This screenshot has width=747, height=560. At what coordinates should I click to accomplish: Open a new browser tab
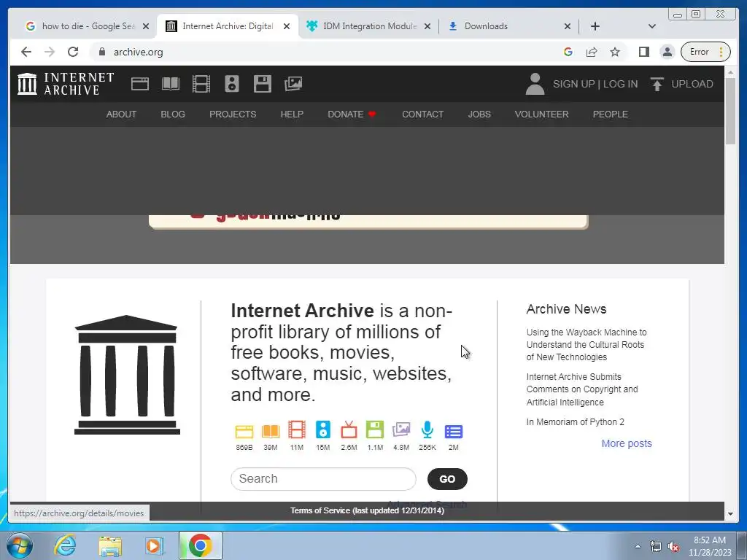(x=595, y=26)
